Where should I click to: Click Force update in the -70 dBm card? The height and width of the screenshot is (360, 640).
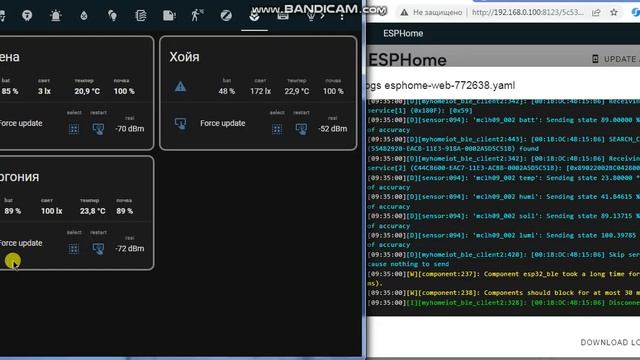point(20,123)
